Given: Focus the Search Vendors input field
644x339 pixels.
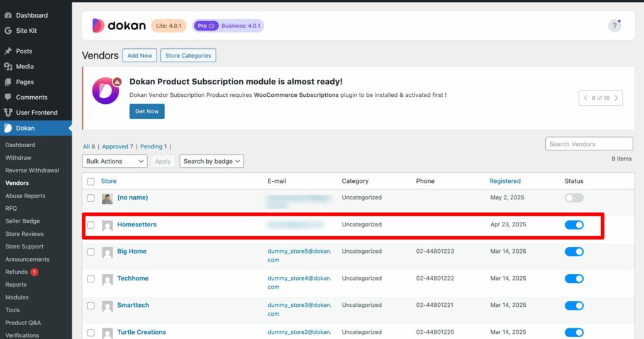Looking at the screenshot, I should [x=589, y=144].
